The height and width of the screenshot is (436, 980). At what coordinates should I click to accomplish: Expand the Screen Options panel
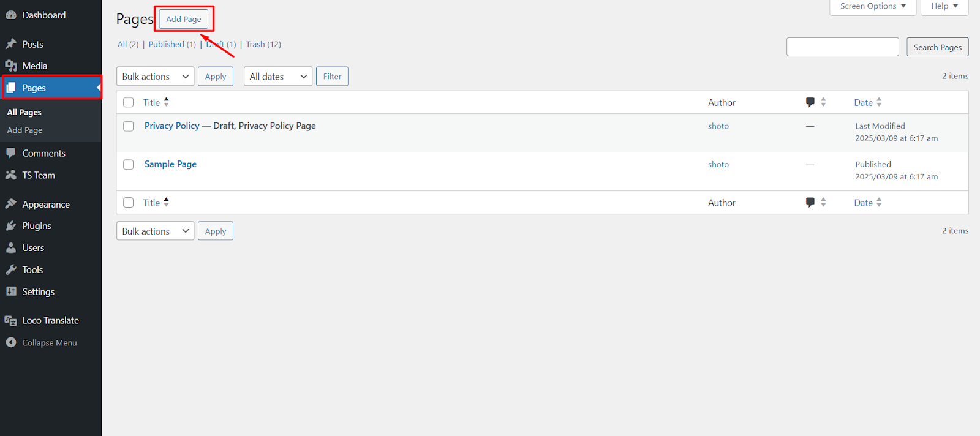coord(872,6)
